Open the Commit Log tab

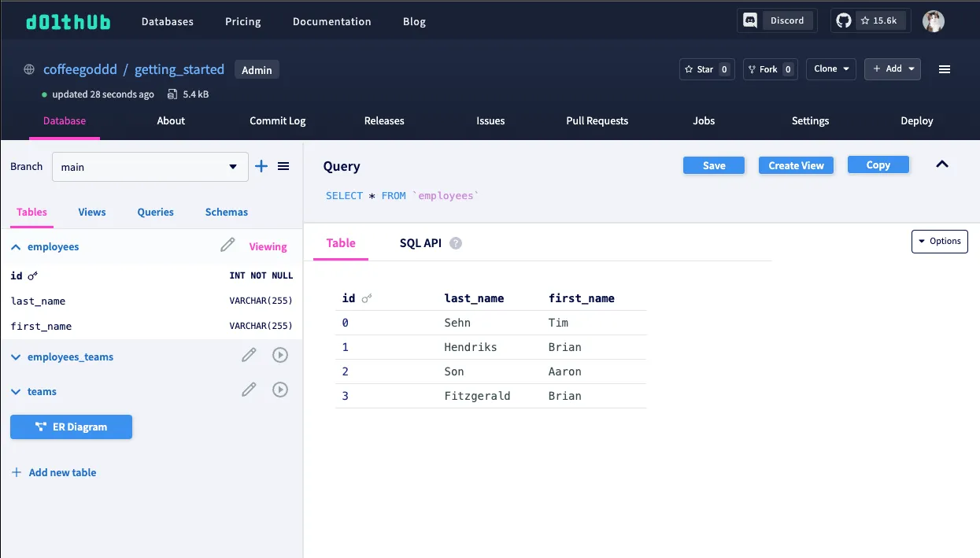click(x=278, y=121)
